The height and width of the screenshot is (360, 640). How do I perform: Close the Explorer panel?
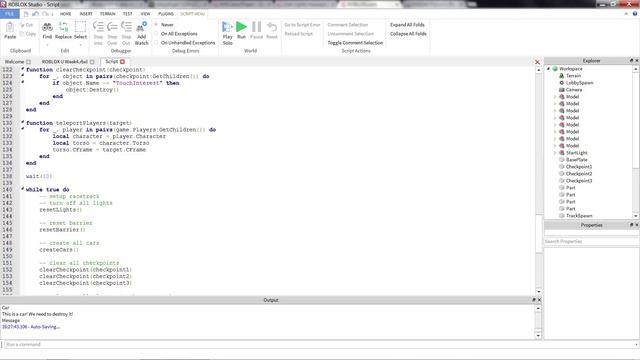click(637, 60)
